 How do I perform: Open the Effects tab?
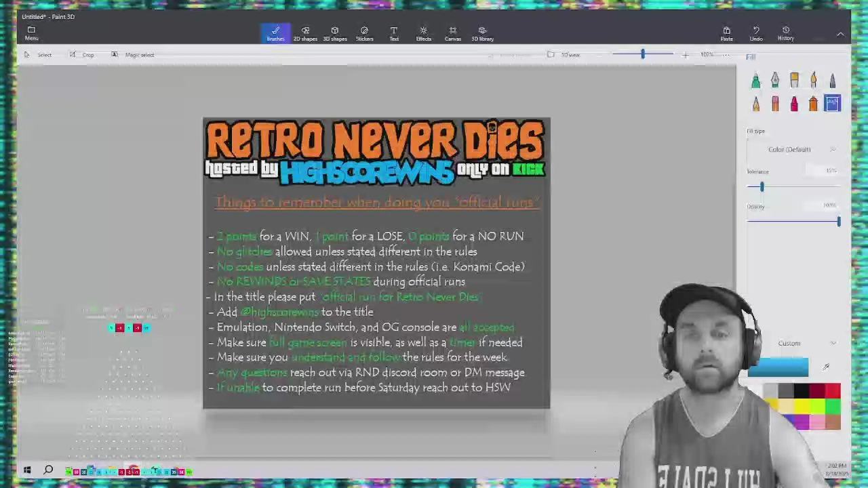click(423, 33)
